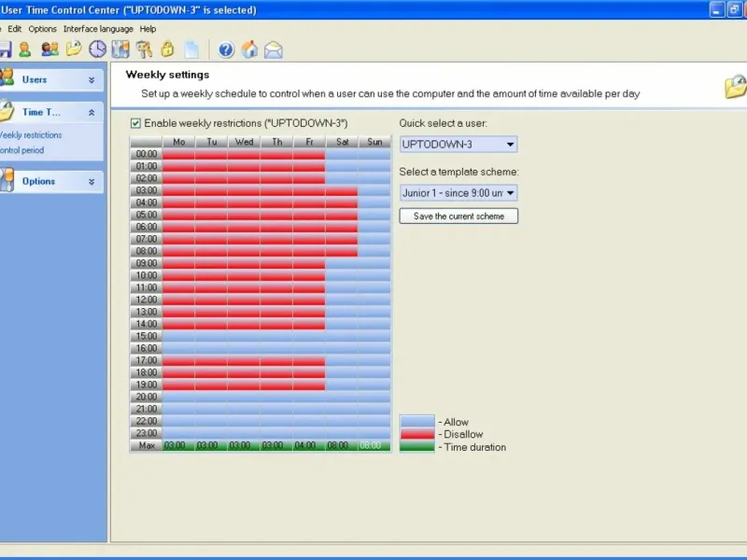The width and height of the screenshot is (747, 560).
Task: Click the Wed column header
Action: click(x=244, y=142)
